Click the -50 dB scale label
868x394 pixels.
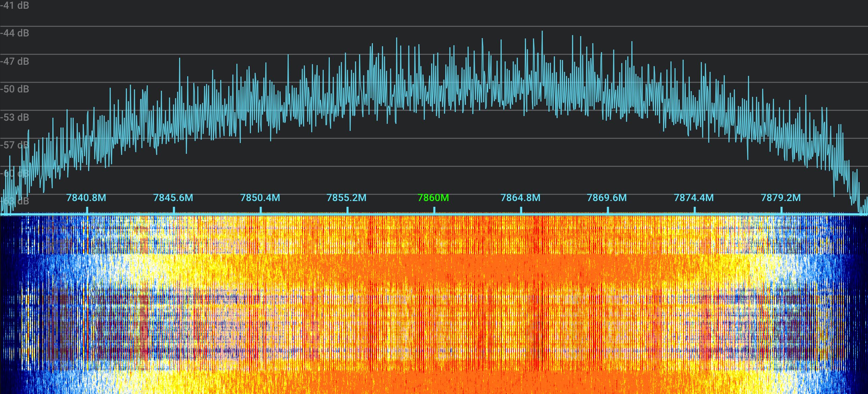[15, 89]
